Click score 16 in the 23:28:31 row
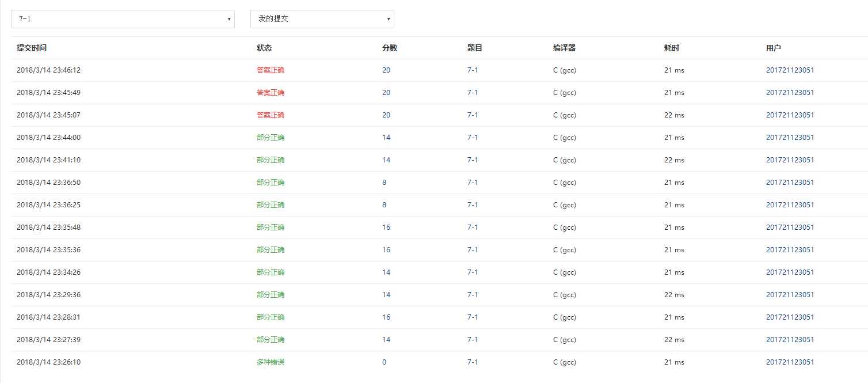 tap(386, 317)
